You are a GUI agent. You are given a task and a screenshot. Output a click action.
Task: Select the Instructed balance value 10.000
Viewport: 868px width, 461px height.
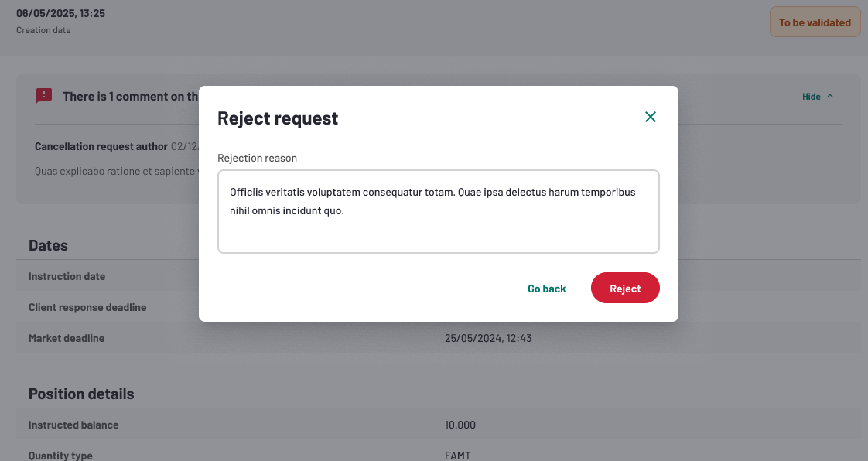[x=460, y=425]
